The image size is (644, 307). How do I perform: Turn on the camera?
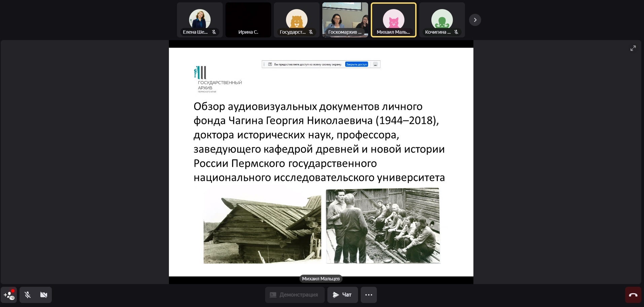44,295
